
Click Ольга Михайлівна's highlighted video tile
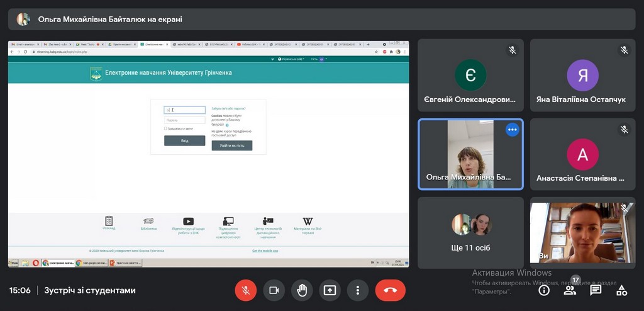[x=470, y=155]
